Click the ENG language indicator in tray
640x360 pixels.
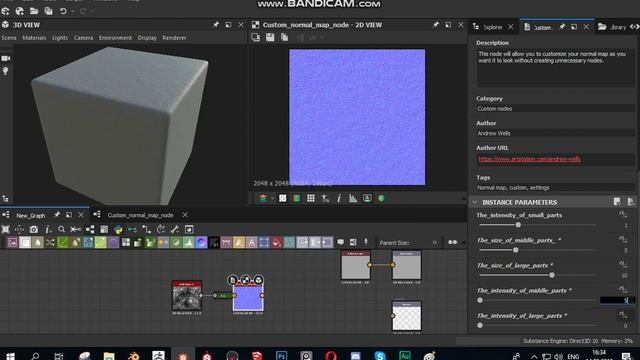coord(573,356)
